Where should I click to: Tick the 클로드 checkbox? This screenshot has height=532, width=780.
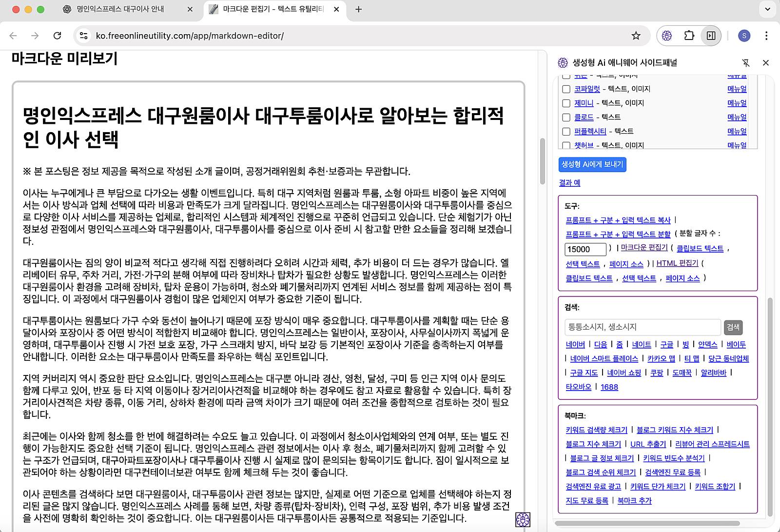coord(566,118)
